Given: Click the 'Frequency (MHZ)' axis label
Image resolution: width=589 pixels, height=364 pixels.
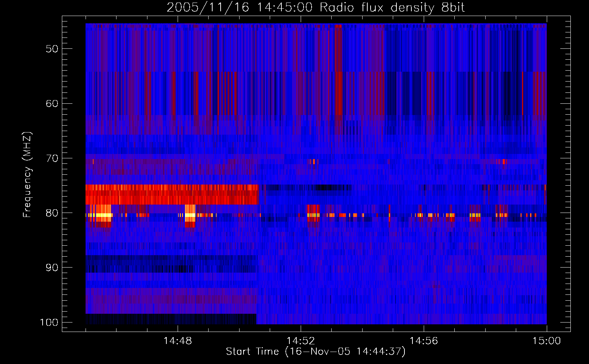Looking at the screenshot, I should tap(27, 175).
